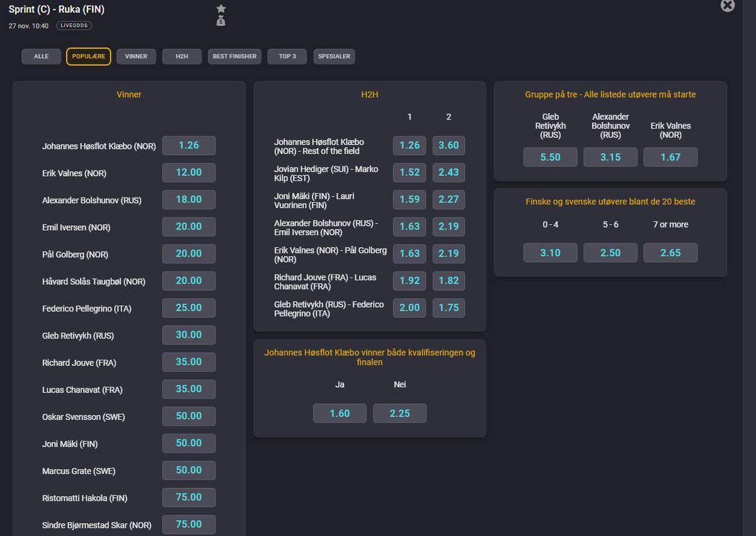Pick Richard Jouve winner odds 35.00
The height and width of the screenshot is (536, 756).
click(189, 363)
